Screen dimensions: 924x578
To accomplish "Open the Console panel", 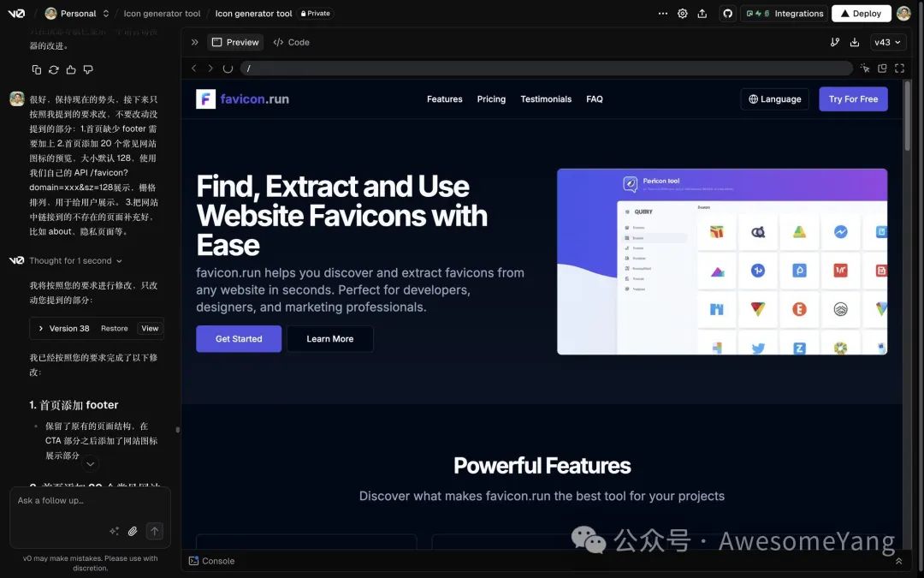I will pyautogui.click(x=211, y=561).
